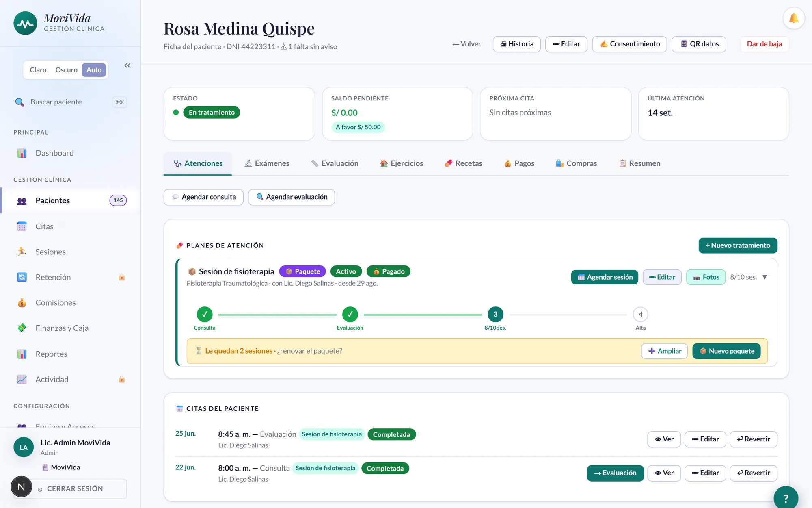Screen dimensions: 812x508
Task: Click Consentimiento button in header
Action: pos(629,44)
